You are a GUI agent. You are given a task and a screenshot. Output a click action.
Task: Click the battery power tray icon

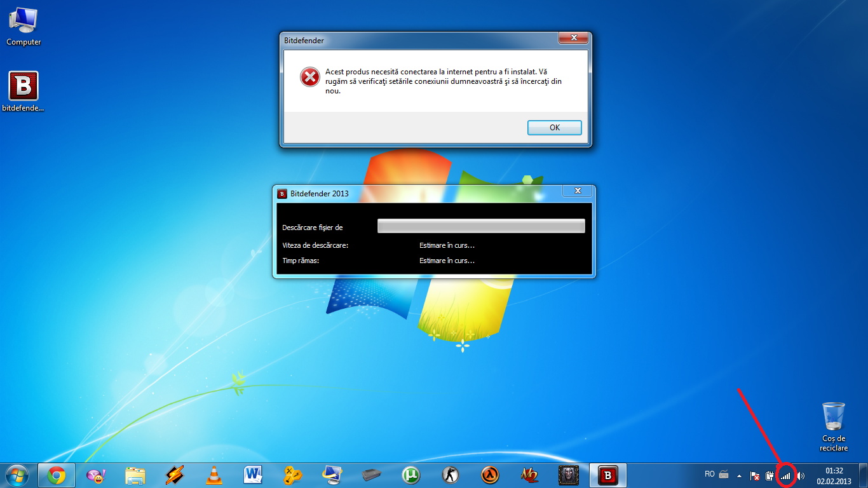click(x=770, y=475)
